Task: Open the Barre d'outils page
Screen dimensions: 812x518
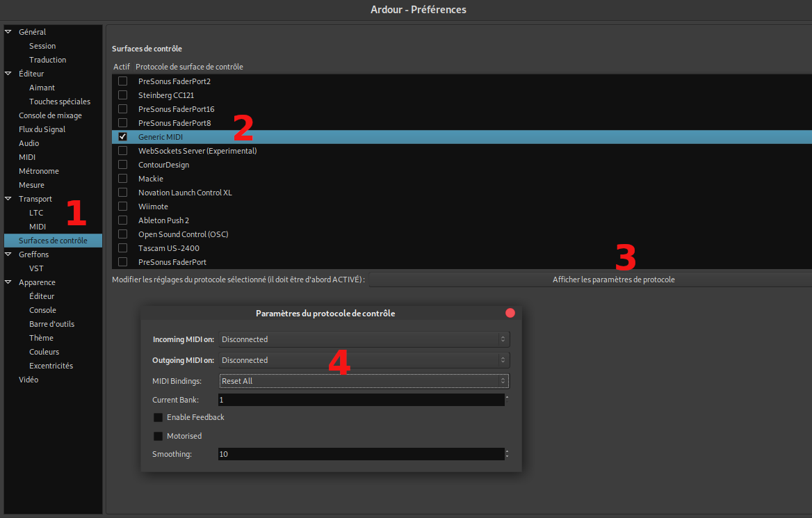Action: [x=51, y=324]
